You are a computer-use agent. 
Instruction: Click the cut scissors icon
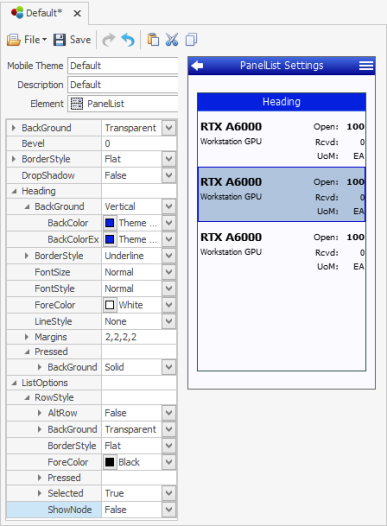coord(172,40)
